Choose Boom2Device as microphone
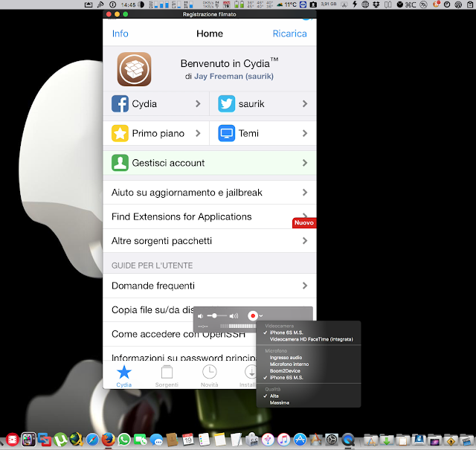476x450 pixels. (285, 370)
